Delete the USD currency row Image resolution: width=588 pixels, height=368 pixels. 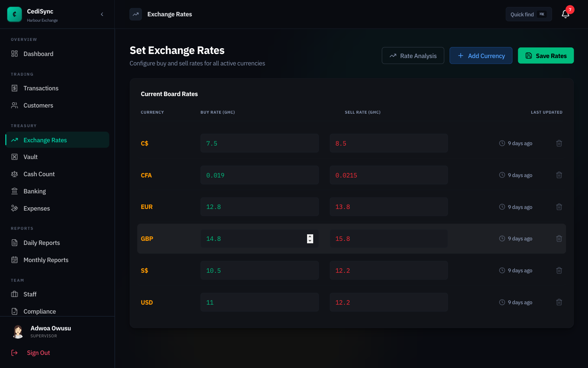point(559,302)
